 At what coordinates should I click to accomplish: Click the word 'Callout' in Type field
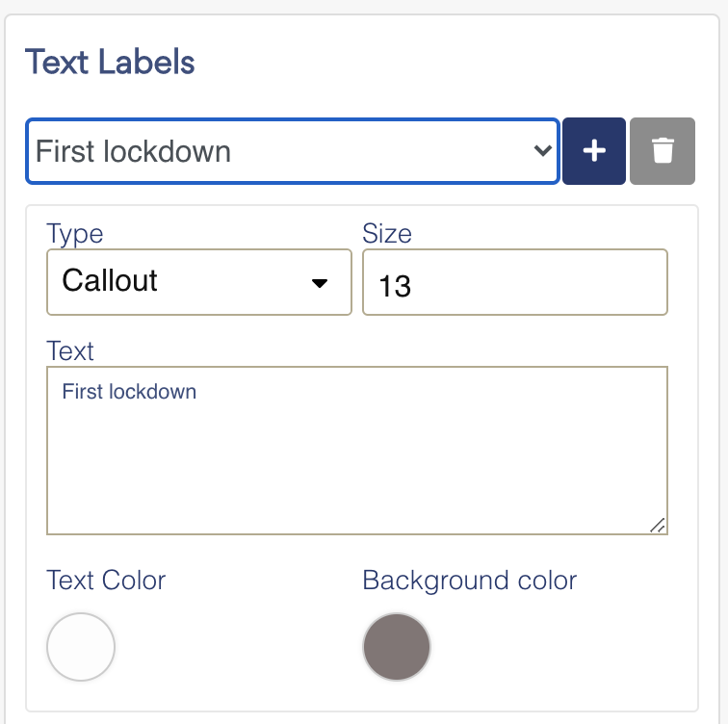pyautogui.click(x=110, y=280)
